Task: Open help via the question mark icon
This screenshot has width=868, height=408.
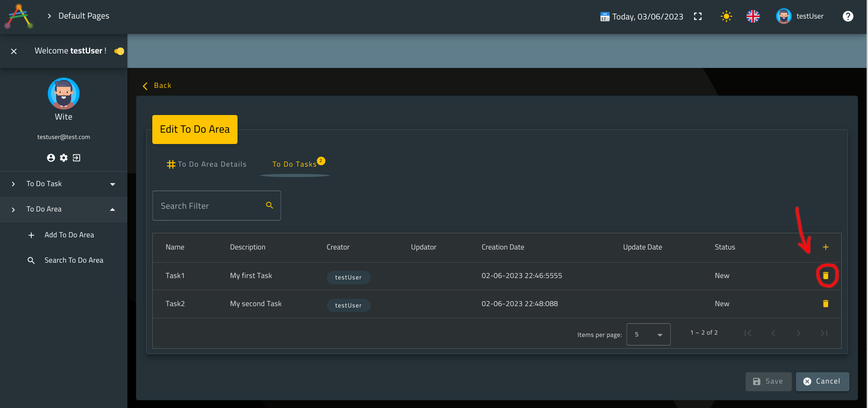Action: pos(848,16)
